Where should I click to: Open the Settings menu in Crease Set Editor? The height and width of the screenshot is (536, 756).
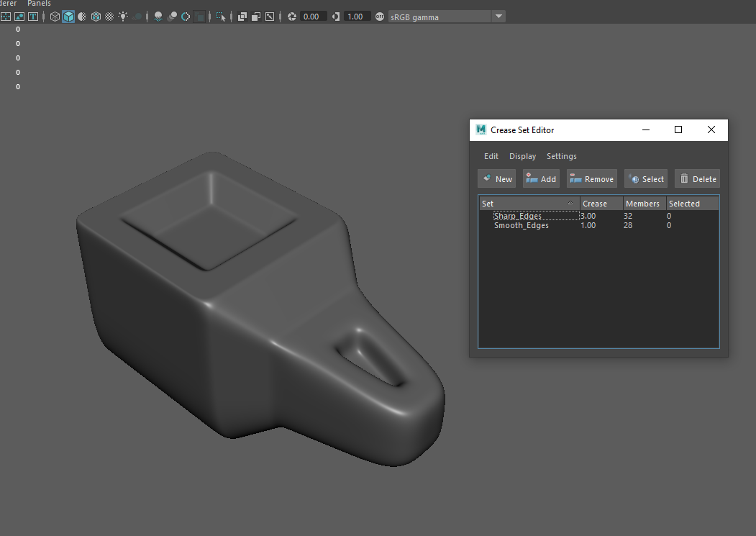click(x=562, y=156)
